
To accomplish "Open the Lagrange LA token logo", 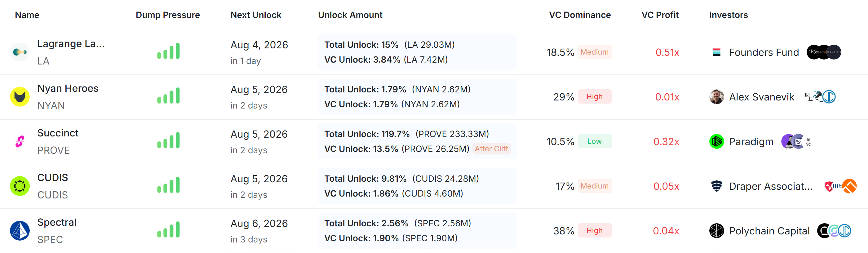I will click(x=20, y=52).
